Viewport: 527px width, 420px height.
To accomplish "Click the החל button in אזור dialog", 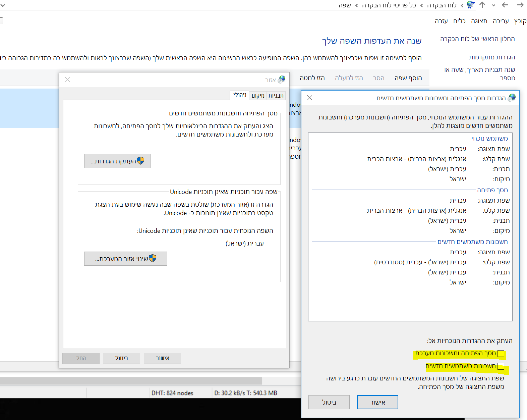I will click(x=81, y=358).
